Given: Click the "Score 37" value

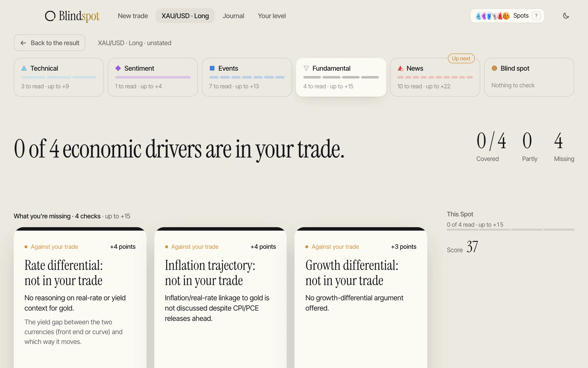Looking at the screenshot, I should (462, 247).
